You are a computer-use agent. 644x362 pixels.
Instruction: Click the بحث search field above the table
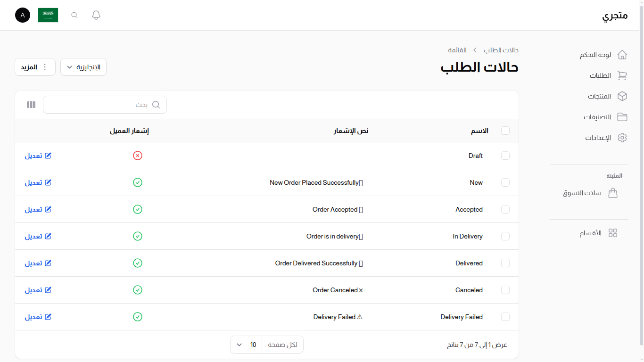coord(105,104)
